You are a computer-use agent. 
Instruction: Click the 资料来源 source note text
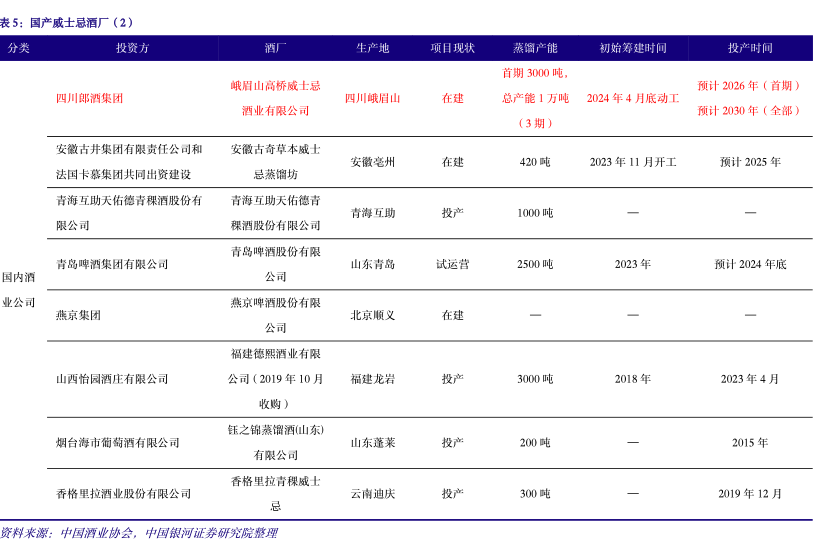click(x=138, y=533)
